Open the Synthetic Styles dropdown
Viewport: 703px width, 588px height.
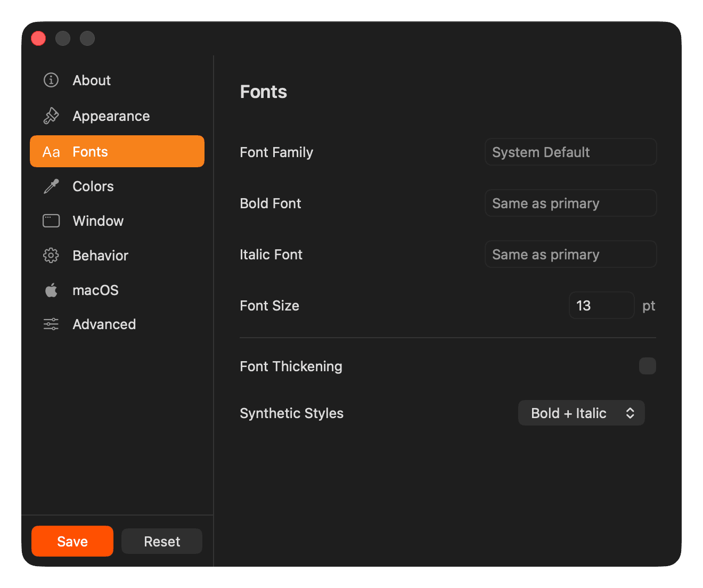581,413
